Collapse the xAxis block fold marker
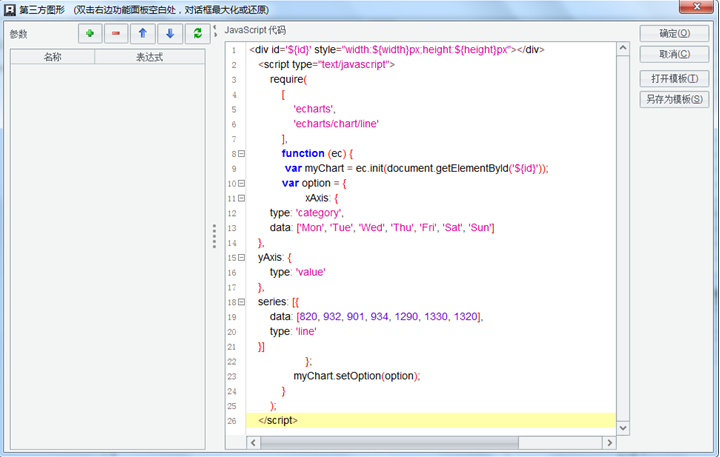720x457 pixels. point(241,199)
